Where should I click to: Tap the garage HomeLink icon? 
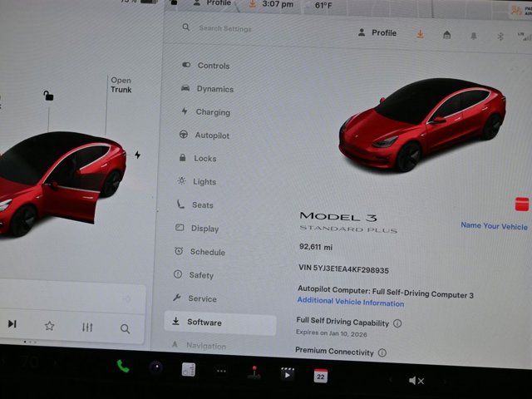447,35
